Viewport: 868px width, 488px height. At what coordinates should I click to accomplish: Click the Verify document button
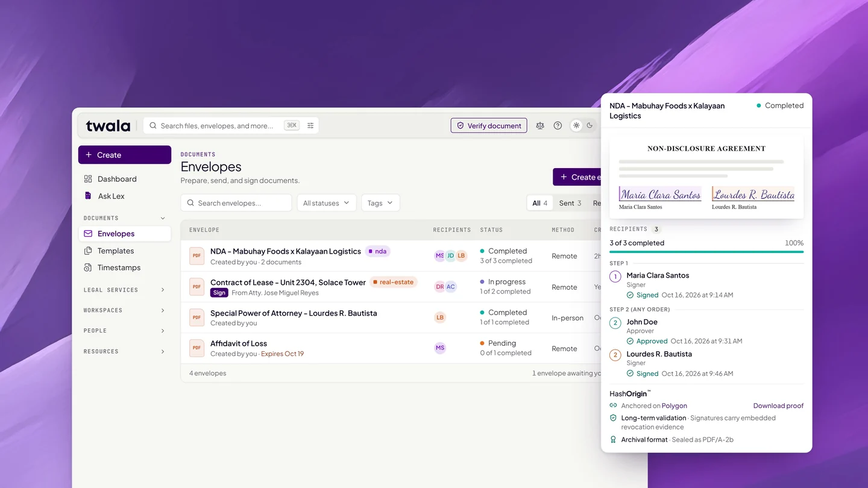pos(489,126)
